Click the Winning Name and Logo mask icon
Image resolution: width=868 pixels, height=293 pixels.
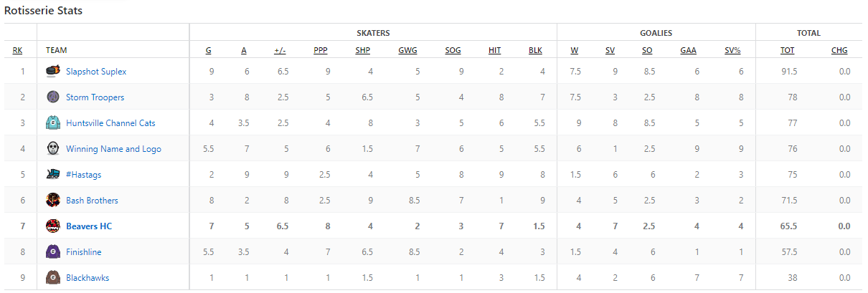52,148
